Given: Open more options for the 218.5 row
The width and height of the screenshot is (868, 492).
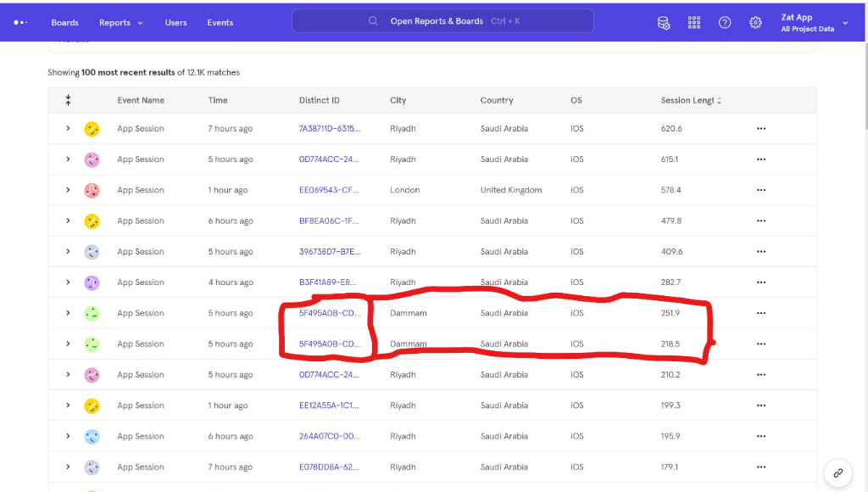Looking at the screenshot, I should click(761, 344).
